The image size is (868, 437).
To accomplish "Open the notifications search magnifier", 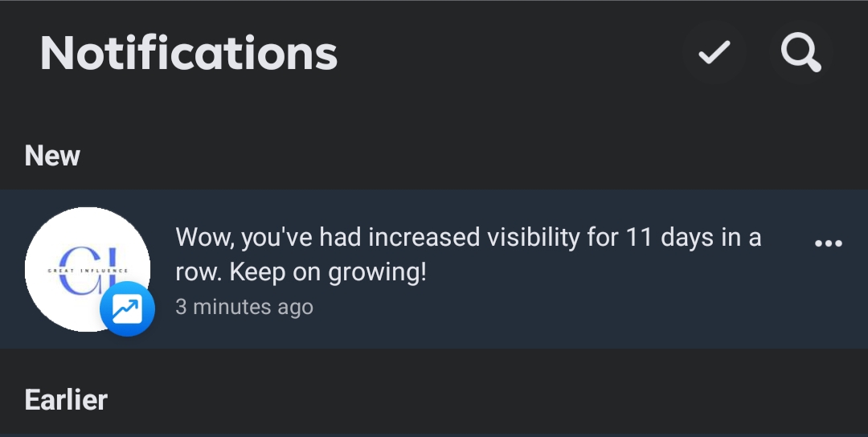I will coord(800,52).
